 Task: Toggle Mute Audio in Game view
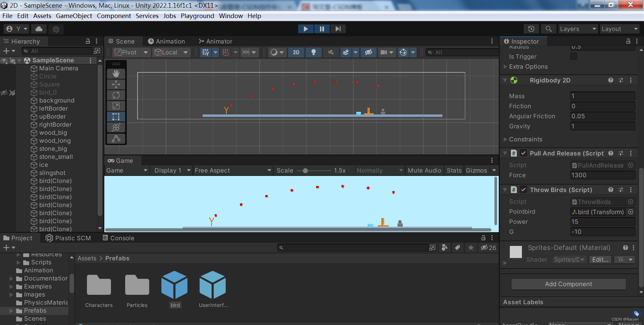tap(424, 170)
